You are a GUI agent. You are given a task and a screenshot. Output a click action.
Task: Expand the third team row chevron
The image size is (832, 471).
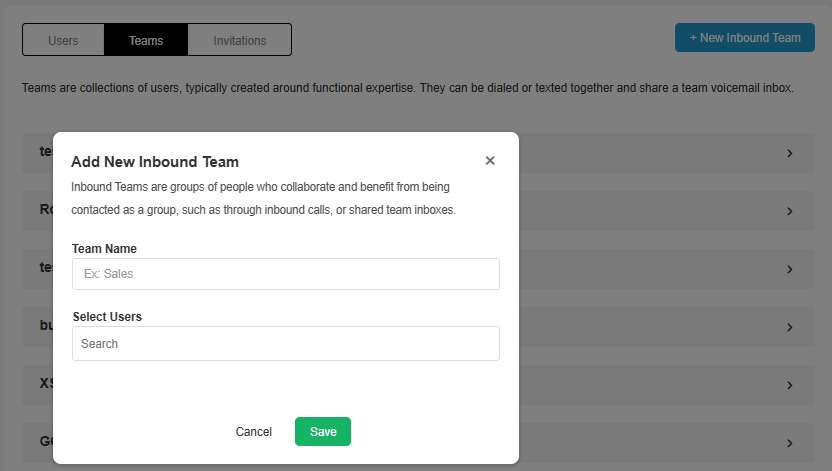(x=789, y=270)
